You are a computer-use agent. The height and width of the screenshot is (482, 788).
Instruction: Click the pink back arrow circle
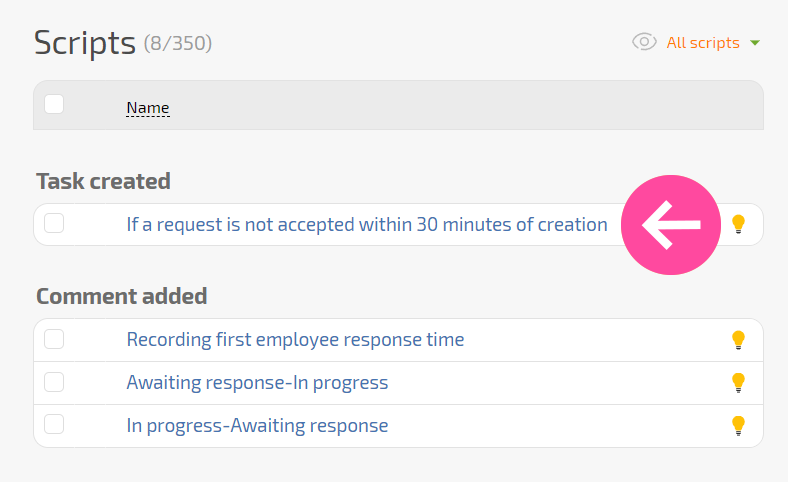coord(671,225)
